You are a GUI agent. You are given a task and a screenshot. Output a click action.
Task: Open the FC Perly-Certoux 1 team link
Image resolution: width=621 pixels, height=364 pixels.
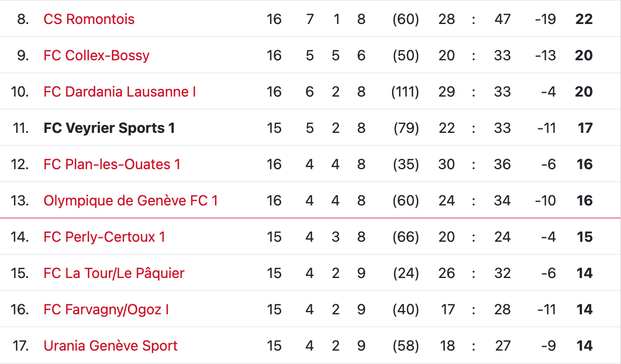point(104,237)
